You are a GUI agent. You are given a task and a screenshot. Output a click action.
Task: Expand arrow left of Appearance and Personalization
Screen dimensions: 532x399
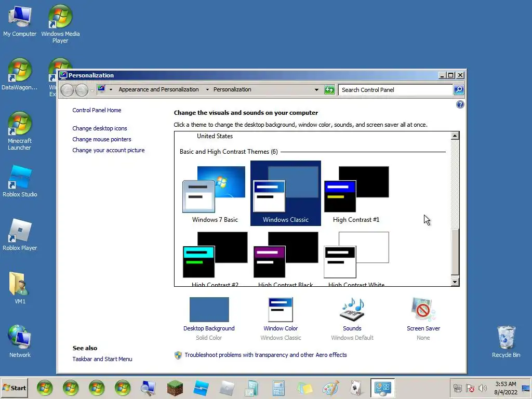click(111, 89)
